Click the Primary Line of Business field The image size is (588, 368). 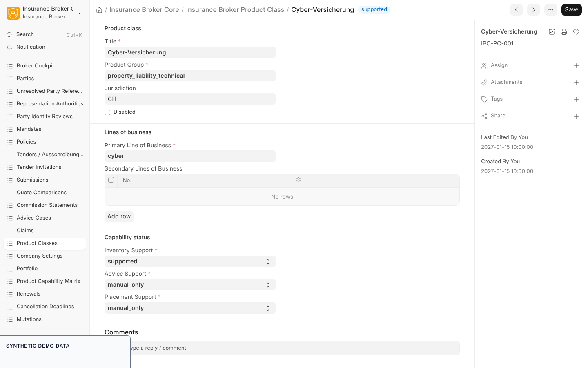point(190,156)
